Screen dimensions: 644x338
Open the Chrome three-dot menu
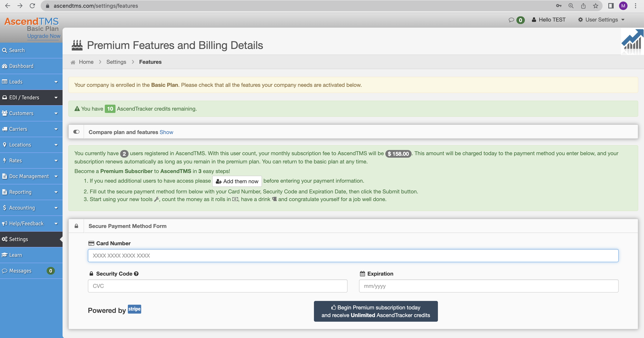pos(636,6)
